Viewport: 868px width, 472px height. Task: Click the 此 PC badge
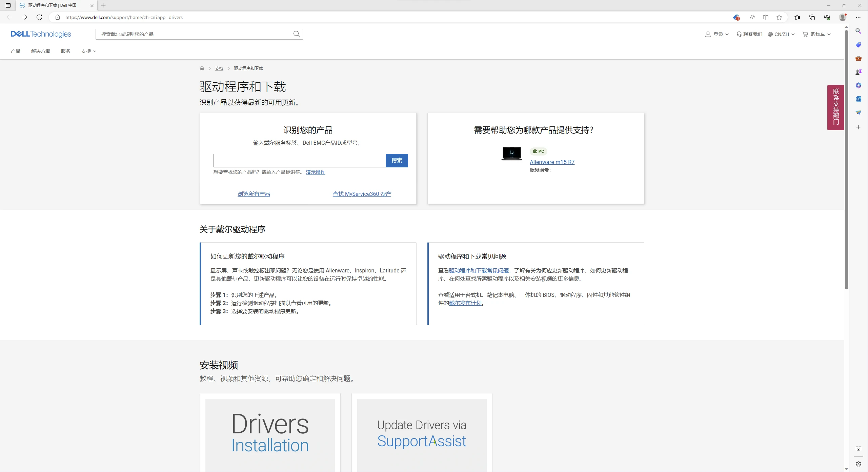[539, 151]
